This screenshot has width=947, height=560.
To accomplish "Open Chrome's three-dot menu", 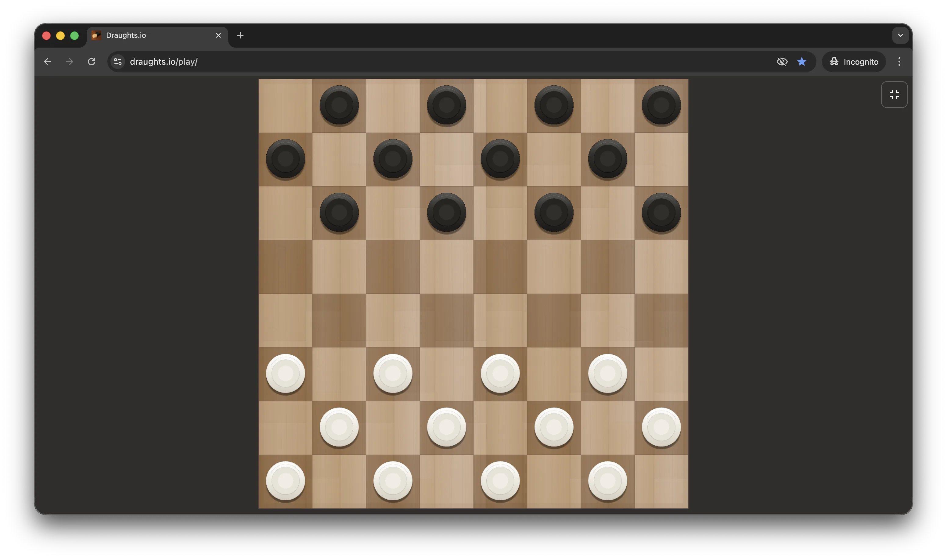I will click(899, 62).
